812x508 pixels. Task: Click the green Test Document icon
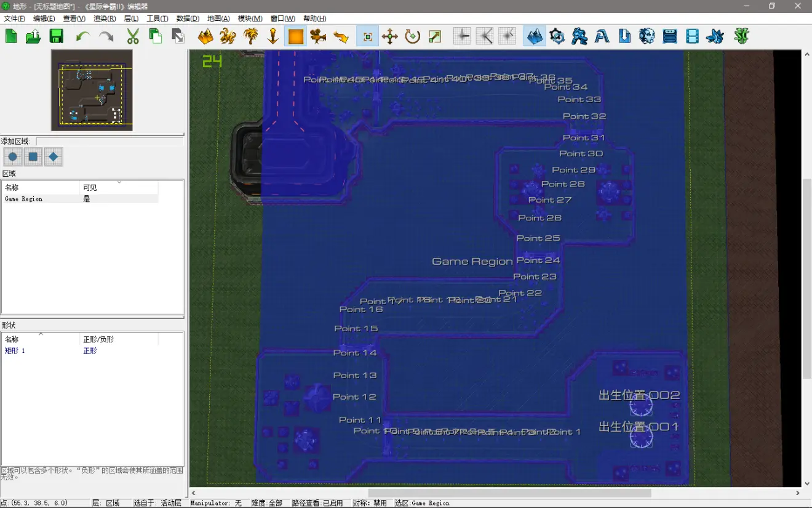[x=742, y=36]
